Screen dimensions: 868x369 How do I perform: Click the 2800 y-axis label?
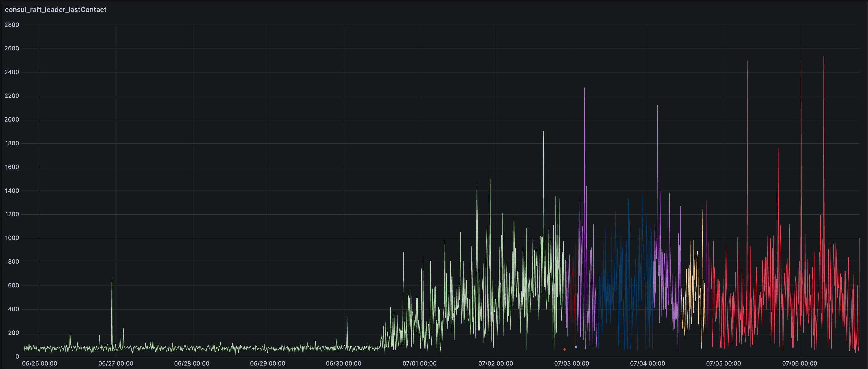[12, 25]
